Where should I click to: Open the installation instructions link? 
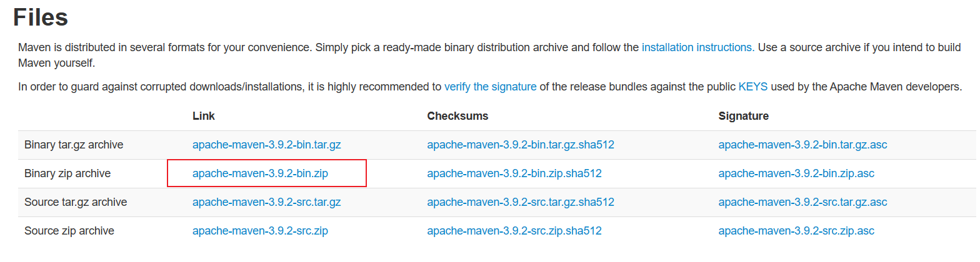pyautogui.click(x=697, y=47)
